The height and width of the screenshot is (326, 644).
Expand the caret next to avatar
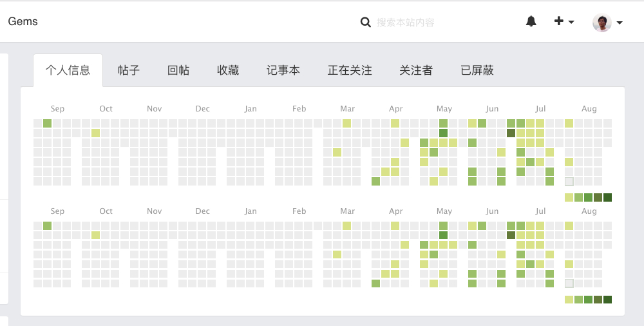(620, 23)
